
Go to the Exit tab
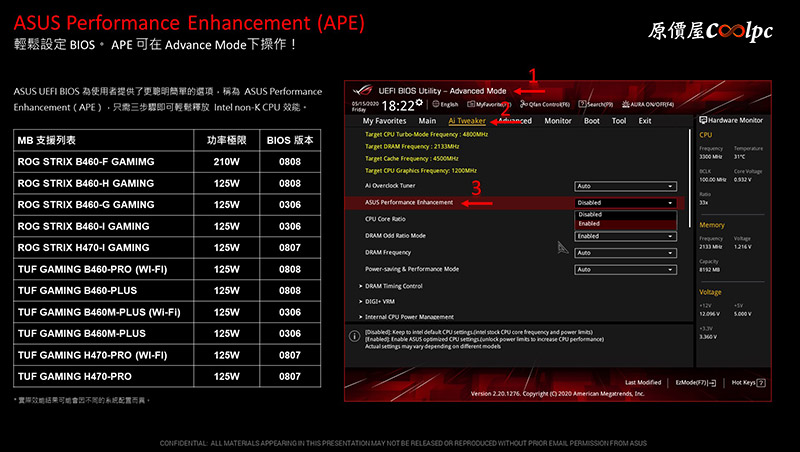[x=645, y=121]
